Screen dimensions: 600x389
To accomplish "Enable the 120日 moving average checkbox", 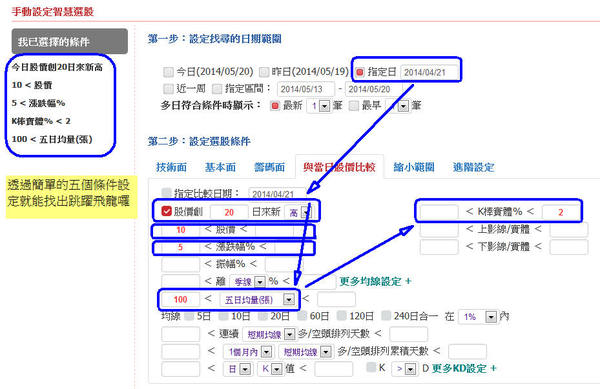I will [342, 316].
